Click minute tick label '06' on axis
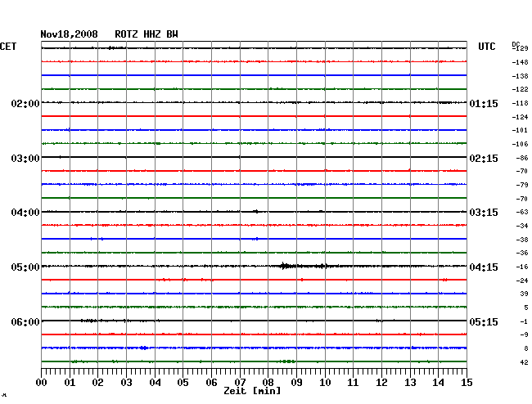Viewport: 532px width, 404px height. (x=211, y=382)
